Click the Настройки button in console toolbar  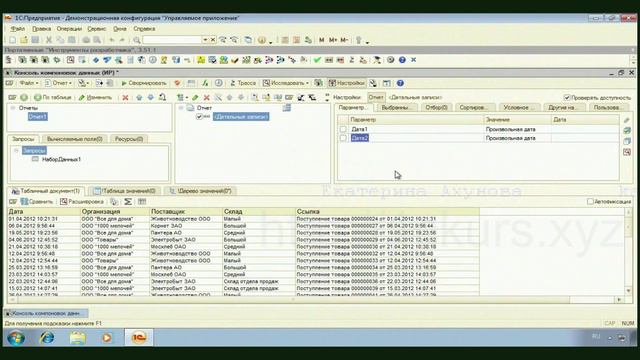(x=347, y=83)
